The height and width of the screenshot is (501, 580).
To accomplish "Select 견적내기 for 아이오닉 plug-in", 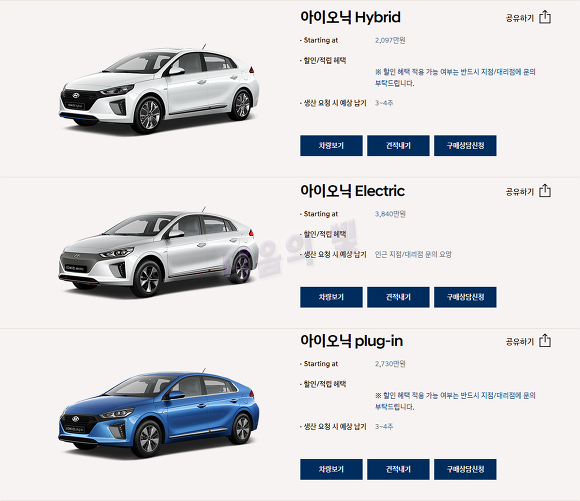I will point(398,470).
